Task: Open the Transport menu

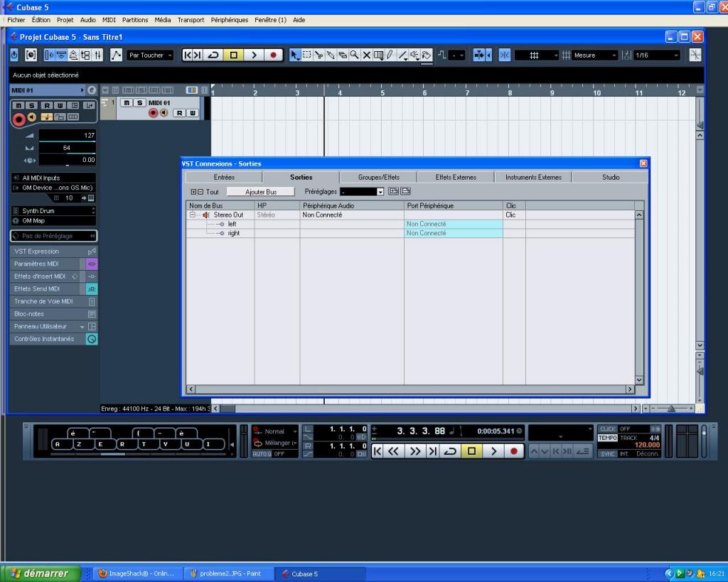Action: point(191,20)
